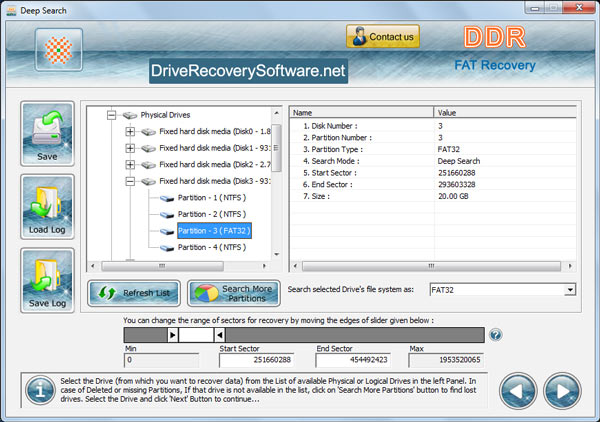Click Search More Partitions button

(233, 293)
